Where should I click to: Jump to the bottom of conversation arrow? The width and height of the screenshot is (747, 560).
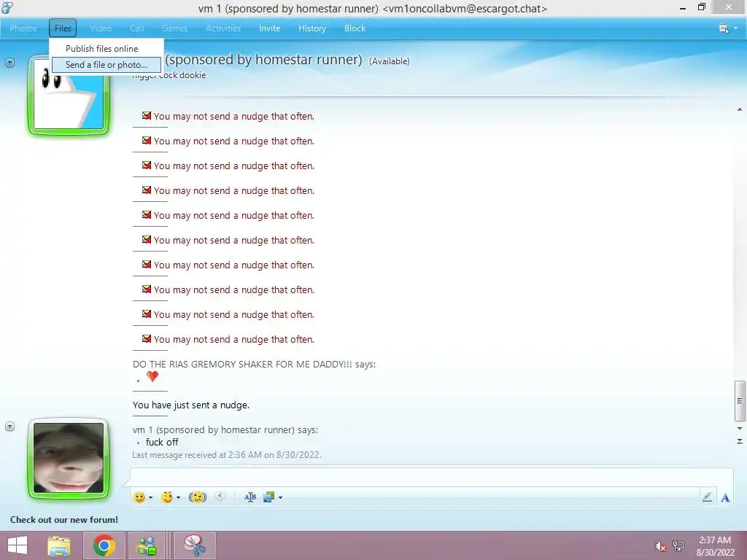[740, 441]
